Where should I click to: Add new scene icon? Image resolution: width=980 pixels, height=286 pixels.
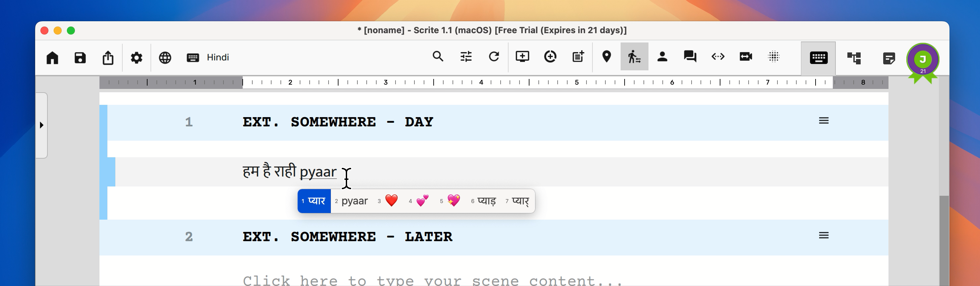[522, 57]
